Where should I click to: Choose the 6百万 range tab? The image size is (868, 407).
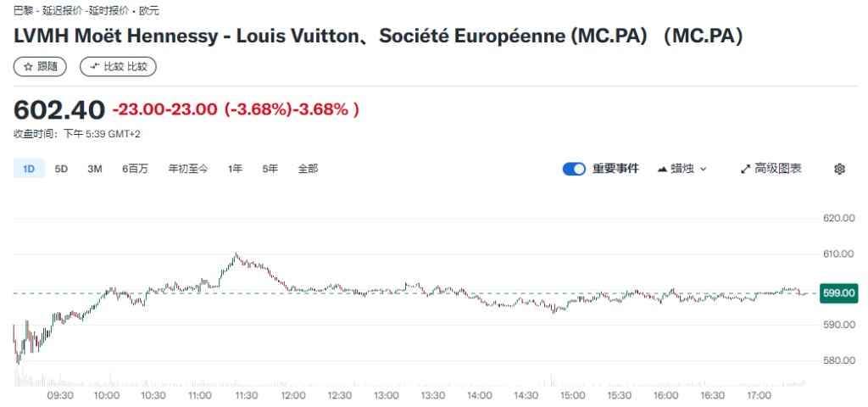tap(135, 169)
